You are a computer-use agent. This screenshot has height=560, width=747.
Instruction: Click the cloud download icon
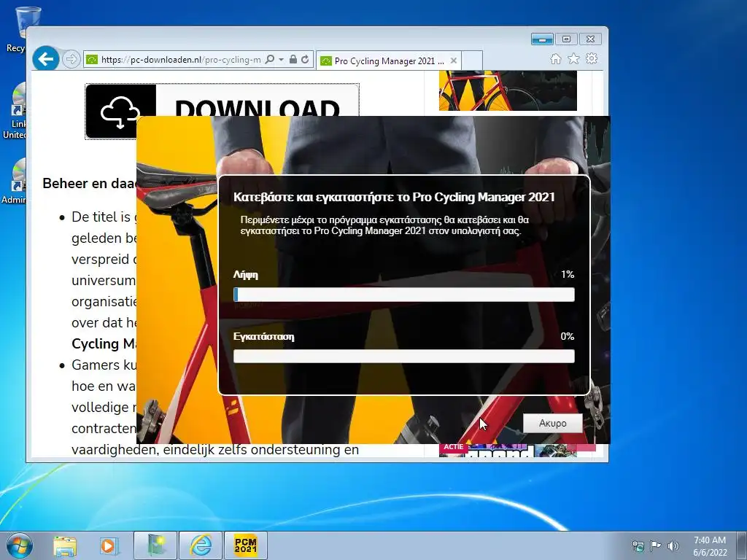(120, 112)
